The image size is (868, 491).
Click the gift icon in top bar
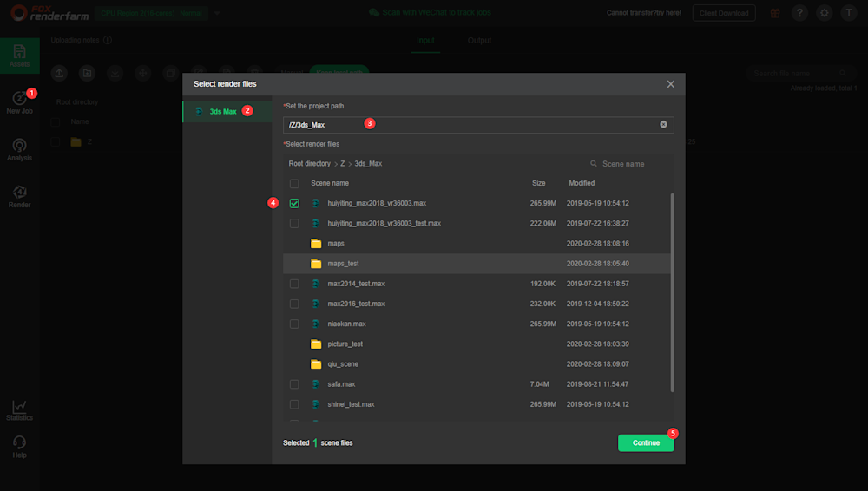pyautogui.click(x=775, y=13)
